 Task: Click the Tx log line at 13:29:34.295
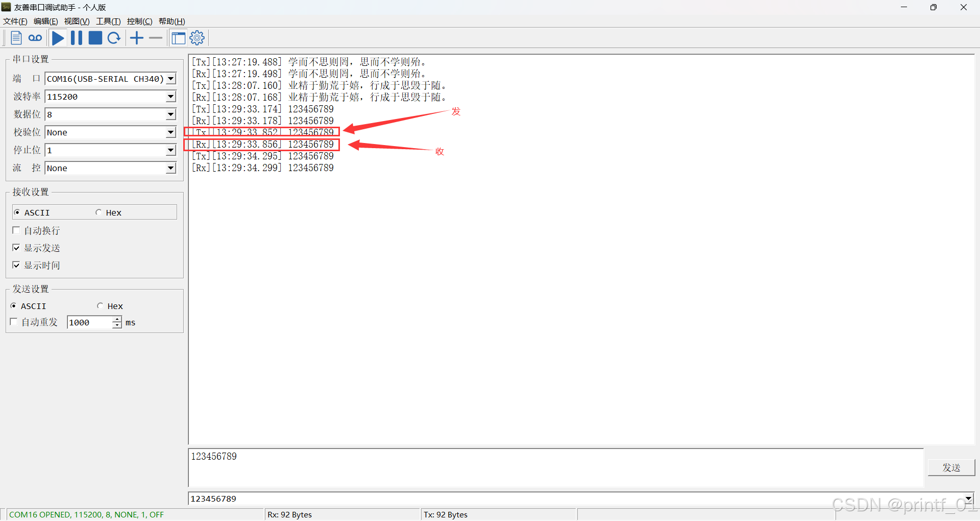pyautogui.click(x=263, y=156)
